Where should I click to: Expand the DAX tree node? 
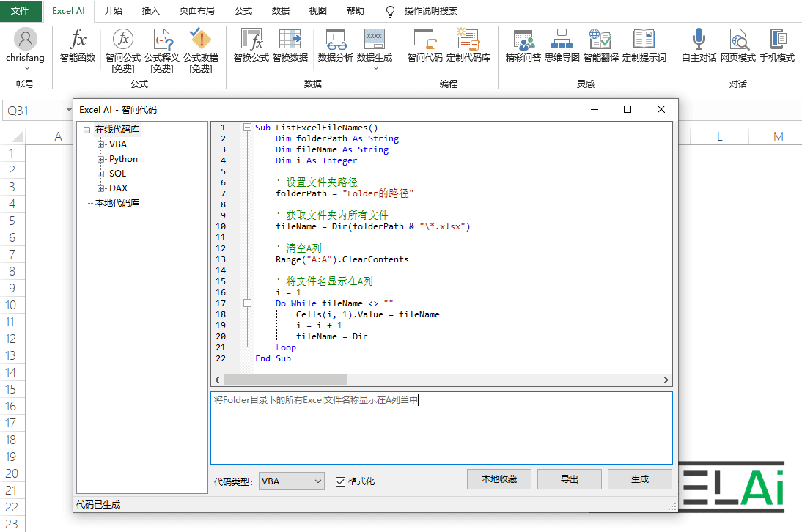pyautogui.click(x=100, y=188)
